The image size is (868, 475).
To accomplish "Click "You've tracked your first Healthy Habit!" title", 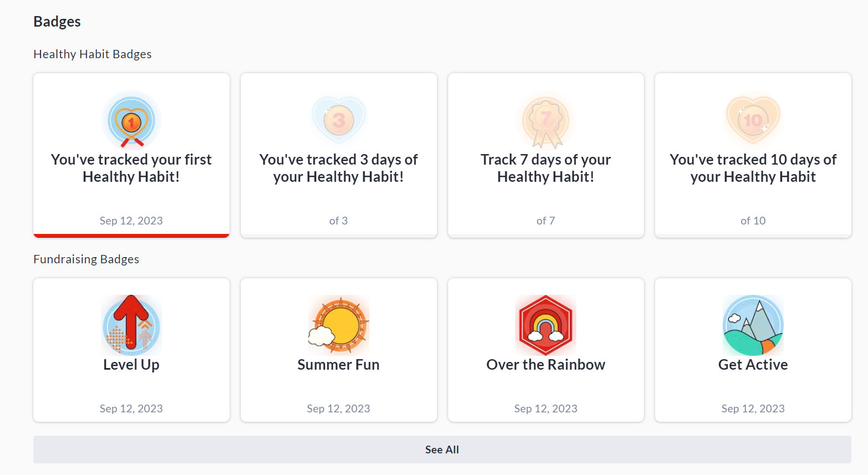I will pyautogui.click(x=131, y=168).
